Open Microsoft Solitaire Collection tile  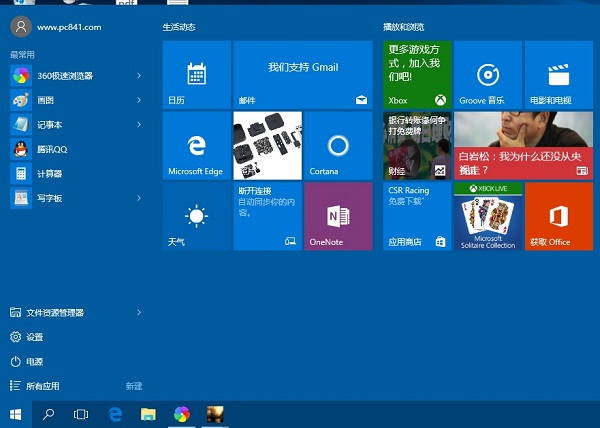488,216
